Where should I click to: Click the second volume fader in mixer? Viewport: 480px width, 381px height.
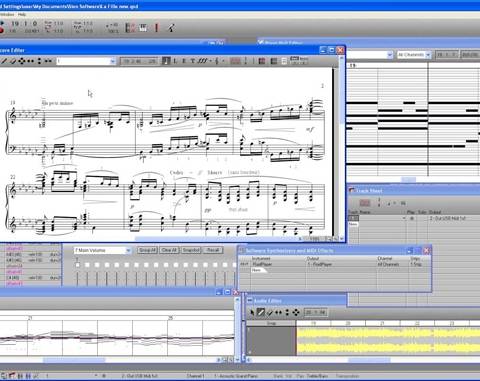[x=87, y=279]
